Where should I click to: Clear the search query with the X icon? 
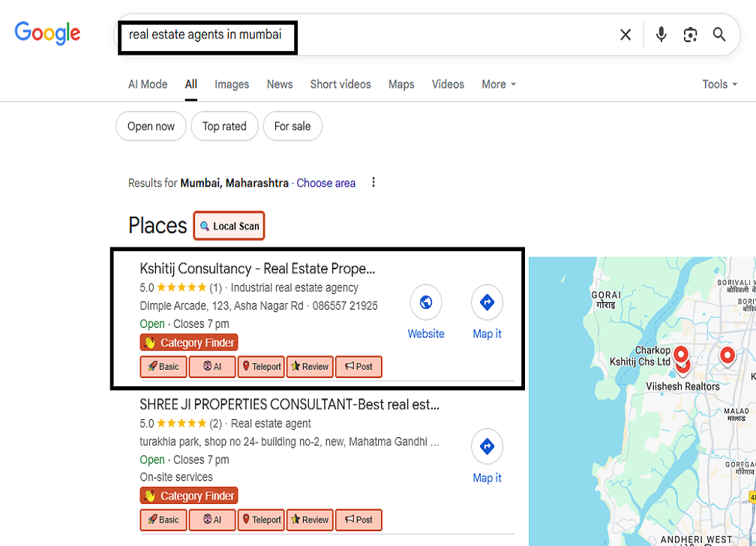[625, 34]
